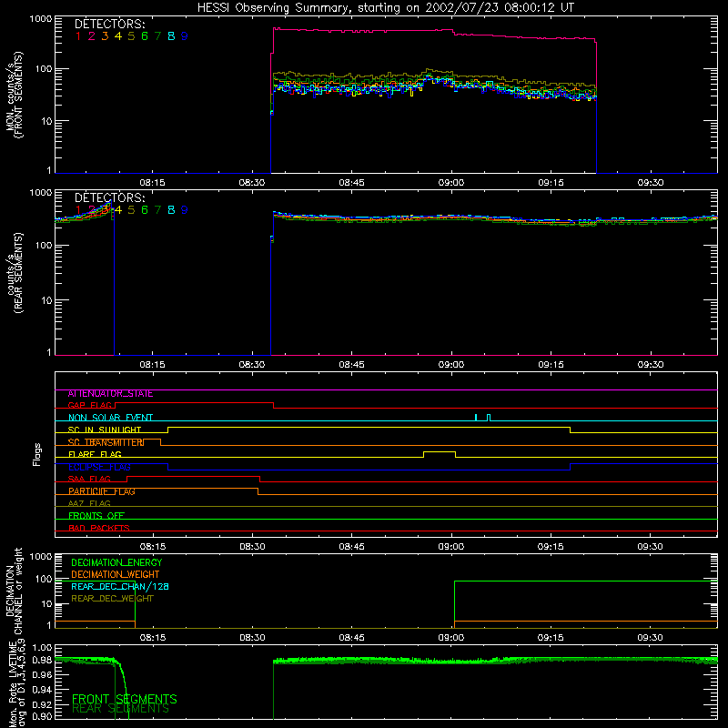Click the 'DECIMATION CHANNEL or weight' axis title

[14, 591]
